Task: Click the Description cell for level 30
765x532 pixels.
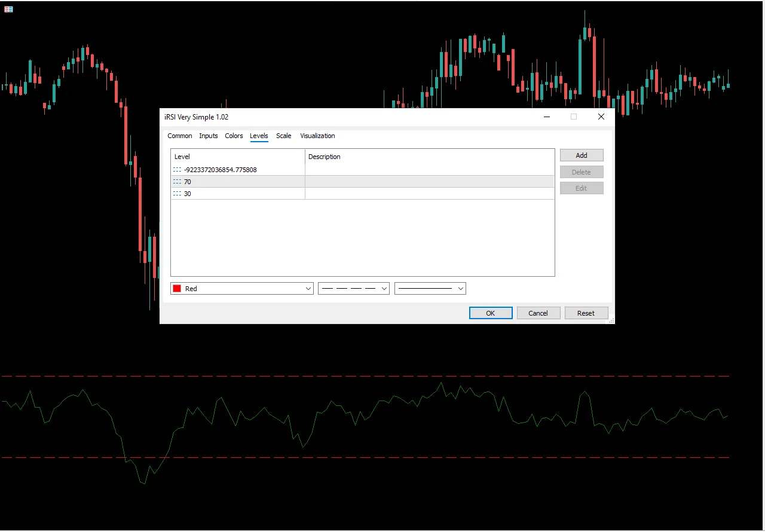Action: (x=430, y=194)
